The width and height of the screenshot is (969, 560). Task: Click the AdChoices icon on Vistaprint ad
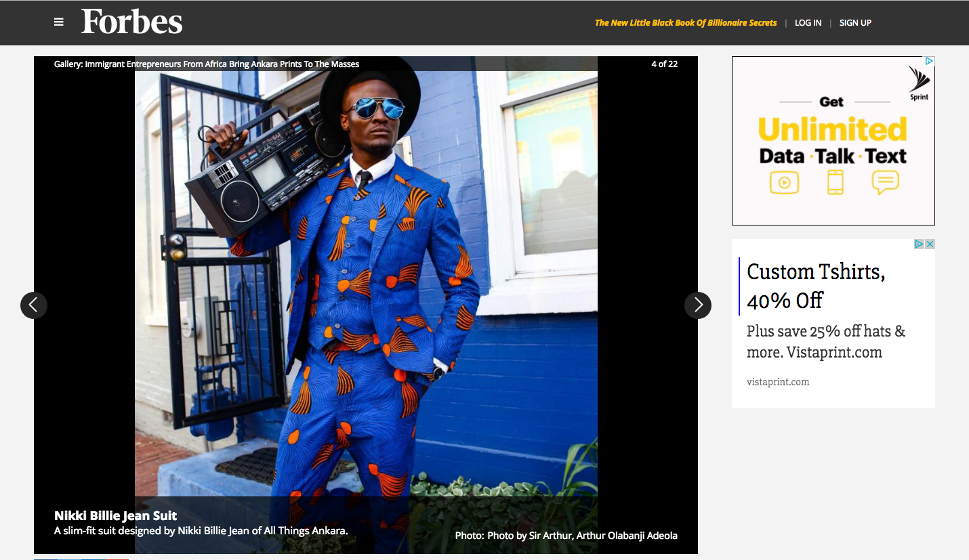[920, 244]
